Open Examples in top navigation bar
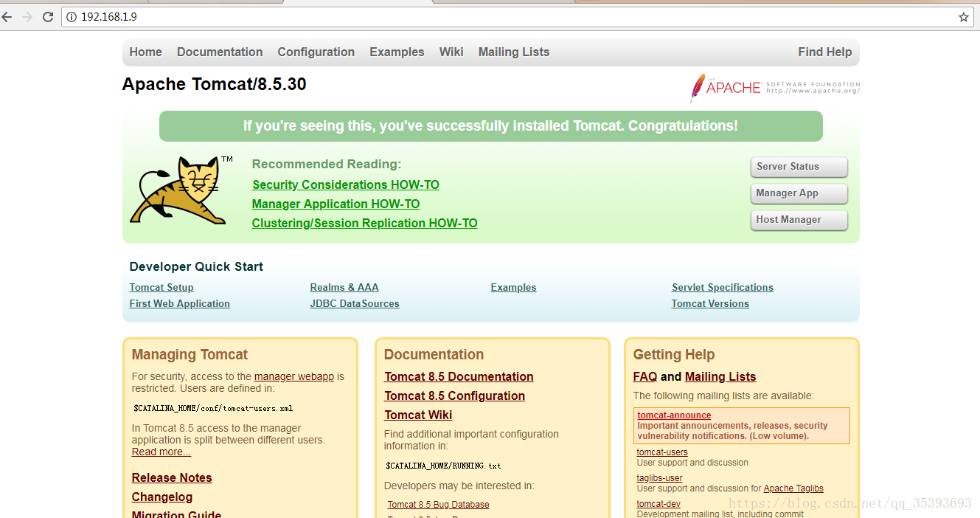The image size is (980, 518). coord(397,52)
